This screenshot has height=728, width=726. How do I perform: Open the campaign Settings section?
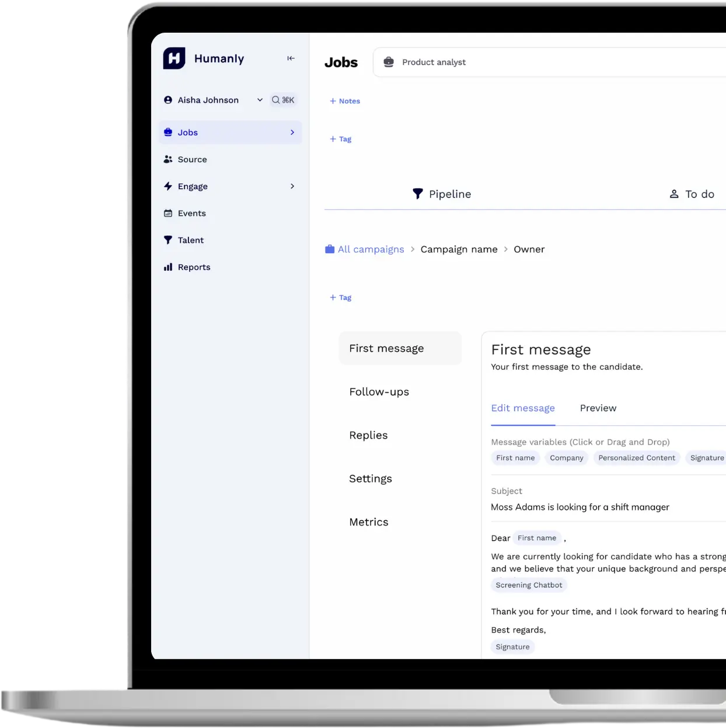(371, 478)
